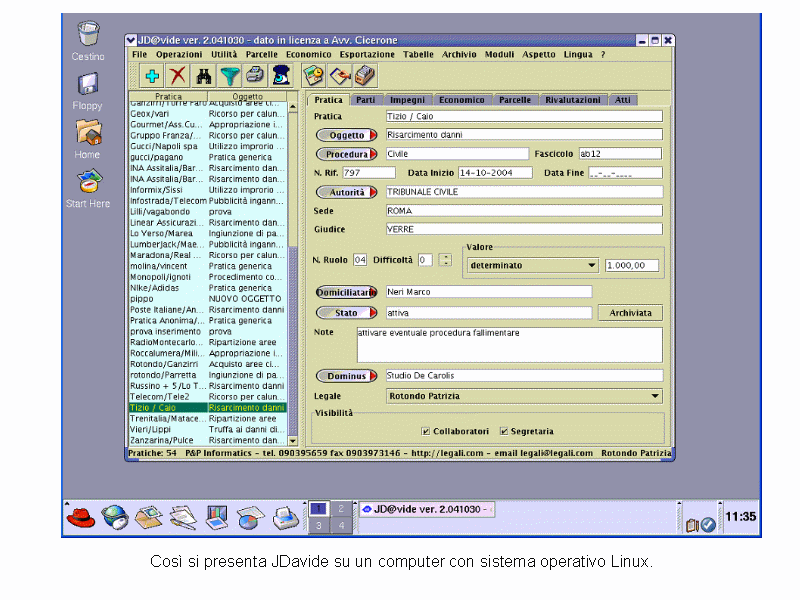Click the Dominus selector button
The width and height of the screenshot is (800, 600).
346,376
